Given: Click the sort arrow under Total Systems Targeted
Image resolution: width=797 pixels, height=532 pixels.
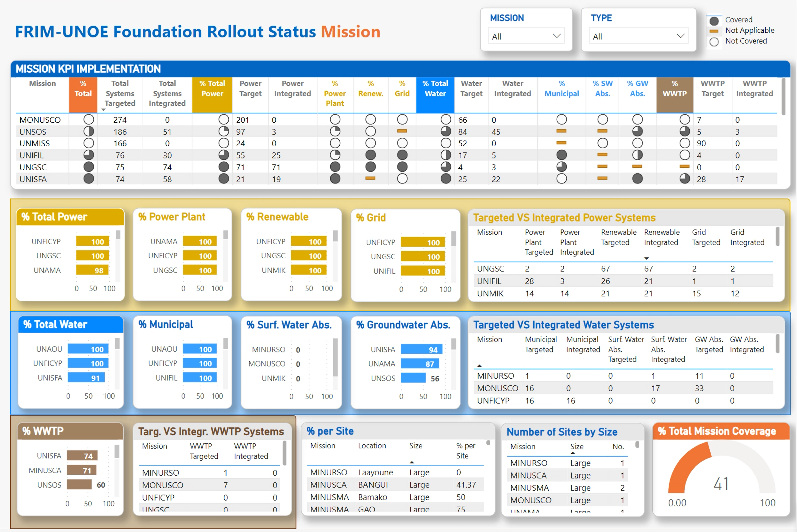Looking at the screenshot, I should 103,110.
